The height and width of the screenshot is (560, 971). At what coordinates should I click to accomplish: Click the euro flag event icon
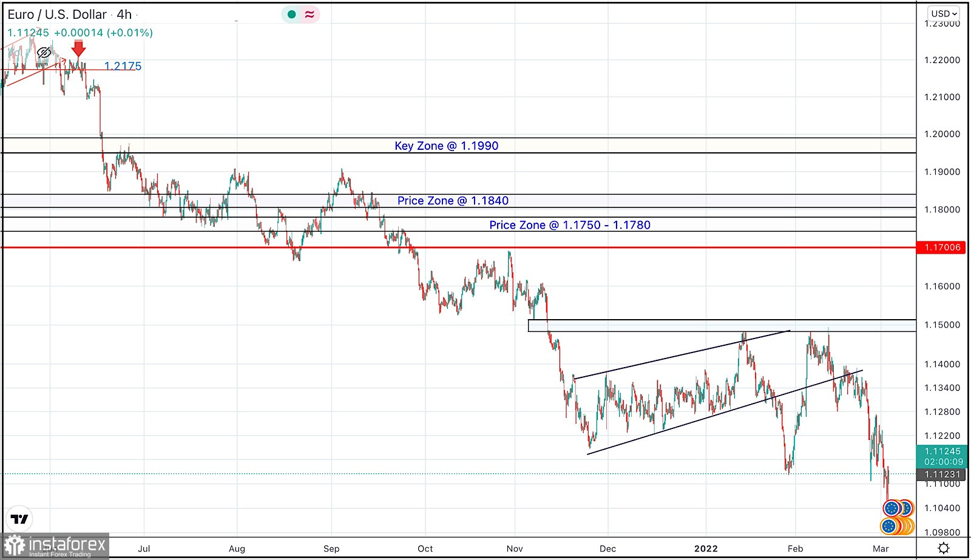point(892,508)
